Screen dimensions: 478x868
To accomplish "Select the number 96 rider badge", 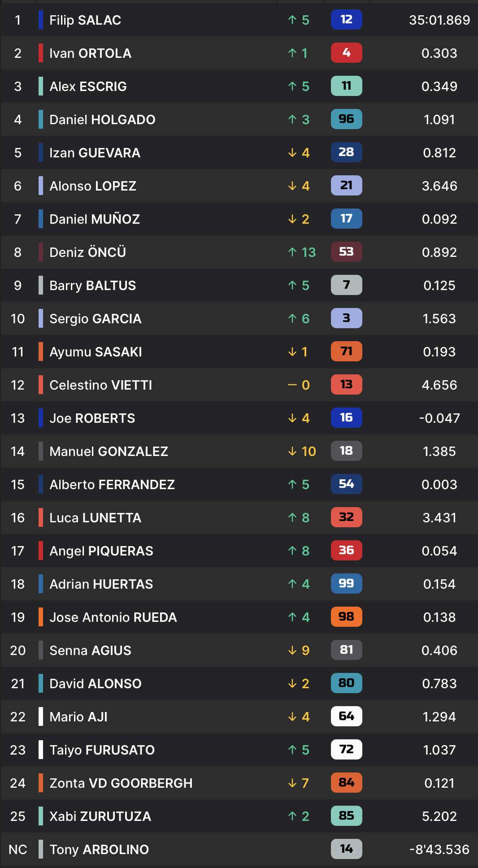I will (346, 119).
